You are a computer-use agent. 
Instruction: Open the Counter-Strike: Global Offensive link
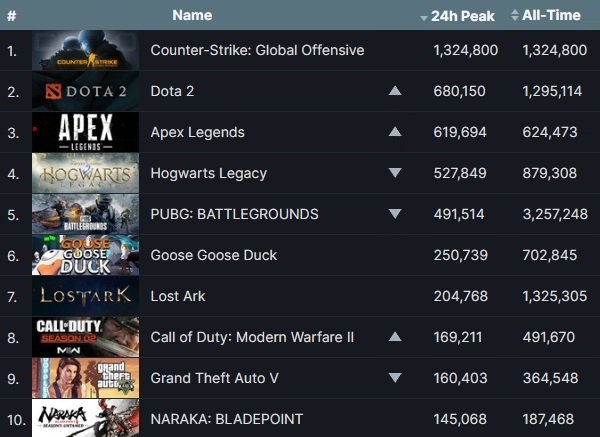click(x=257, y=50)
